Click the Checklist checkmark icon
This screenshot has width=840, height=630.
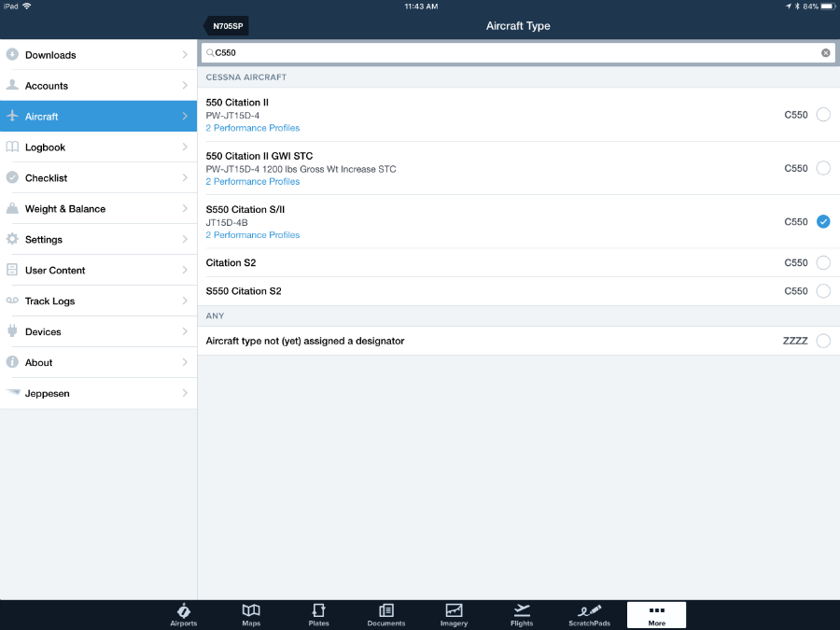12,177
